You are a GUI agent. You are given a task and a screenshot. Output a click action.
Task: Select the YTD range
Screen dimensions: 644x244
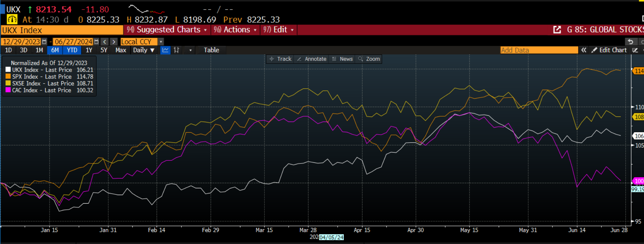pos(72,50)
